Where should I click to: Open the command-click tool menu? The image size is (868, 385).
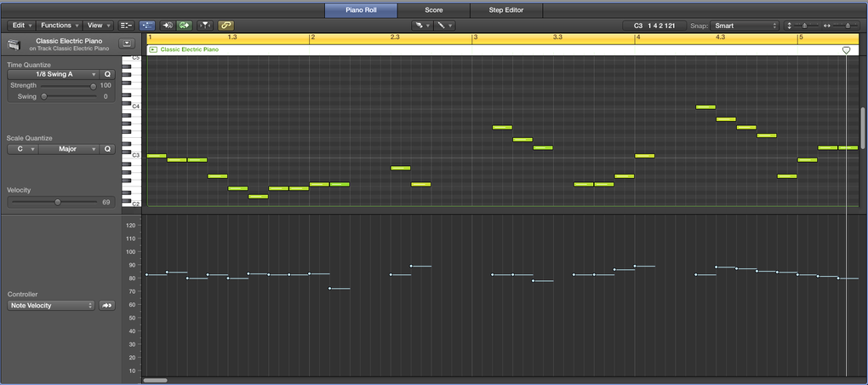pyautogui.click(x=444, y=26)
